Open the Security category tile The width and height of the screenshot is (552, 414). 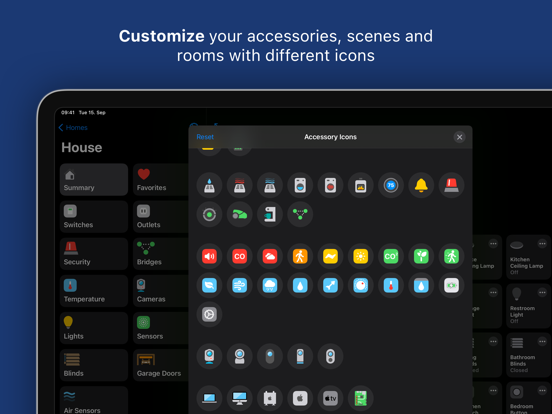click(x=94, y=254)
